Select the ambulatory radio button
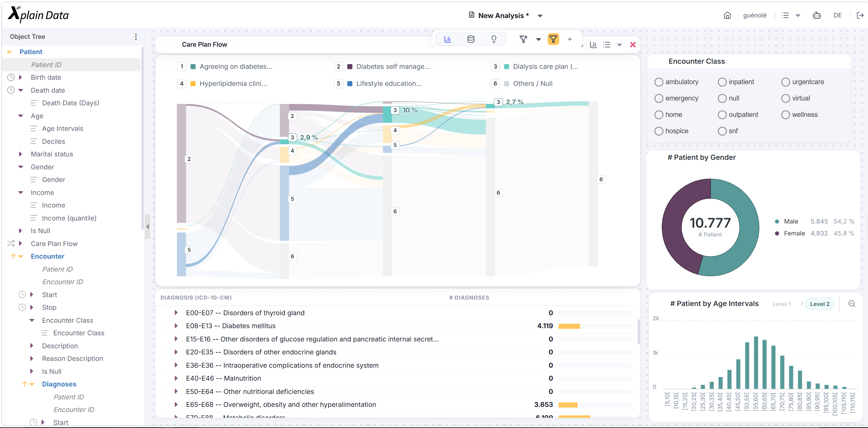The width and height of the screenshot is (868, 428). tap(659, 82)
